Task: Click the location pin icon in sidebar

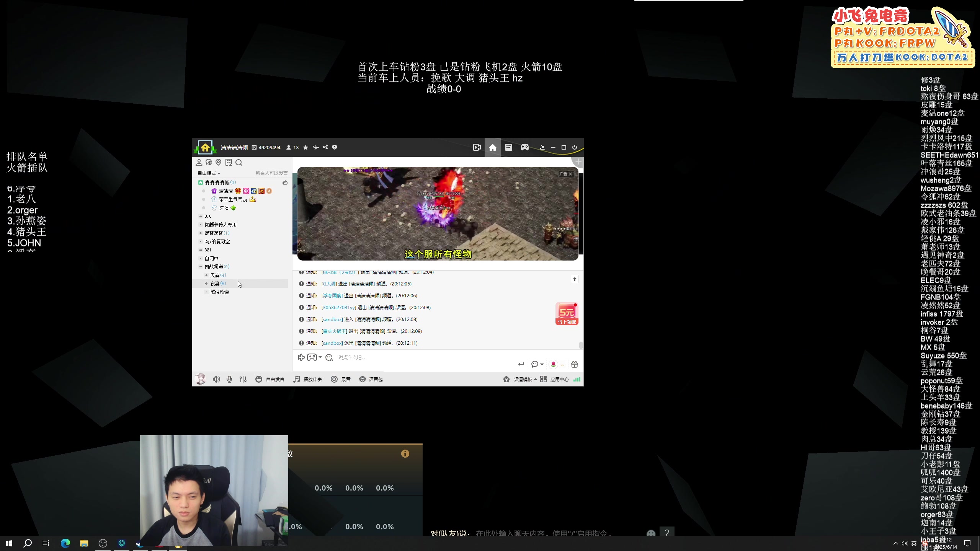Action: click(219, 163)
